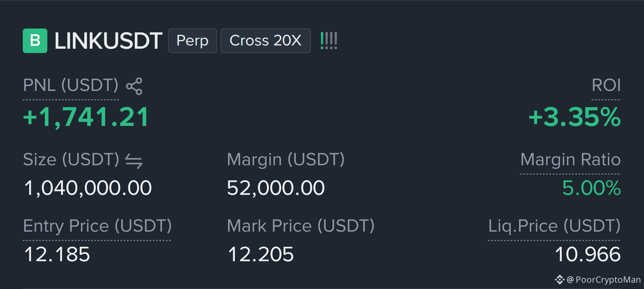The image size is (644, 289).
Task: Click the green B buy-side badge
Action: [x=35, y=41]
